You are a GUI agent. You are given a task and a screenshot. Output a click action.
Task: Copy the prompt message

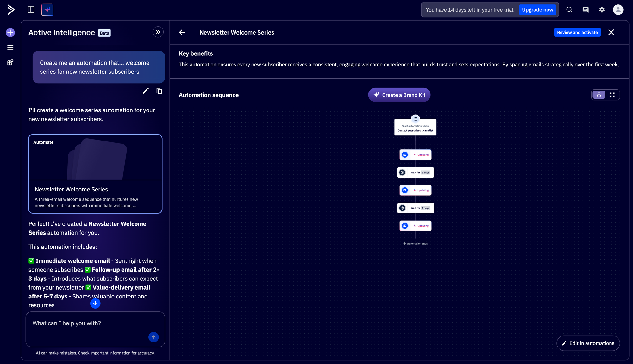pos(159,91)
